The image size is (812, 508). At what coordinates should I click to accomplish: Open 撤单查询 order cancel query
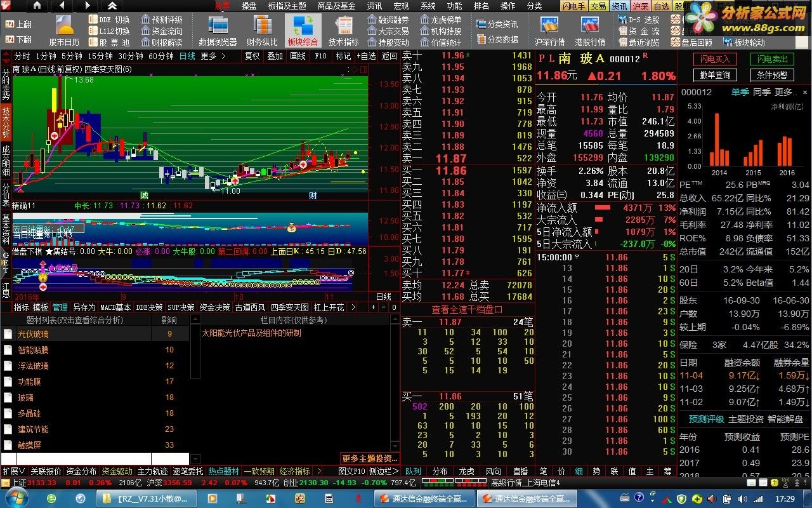pos(714,75)
